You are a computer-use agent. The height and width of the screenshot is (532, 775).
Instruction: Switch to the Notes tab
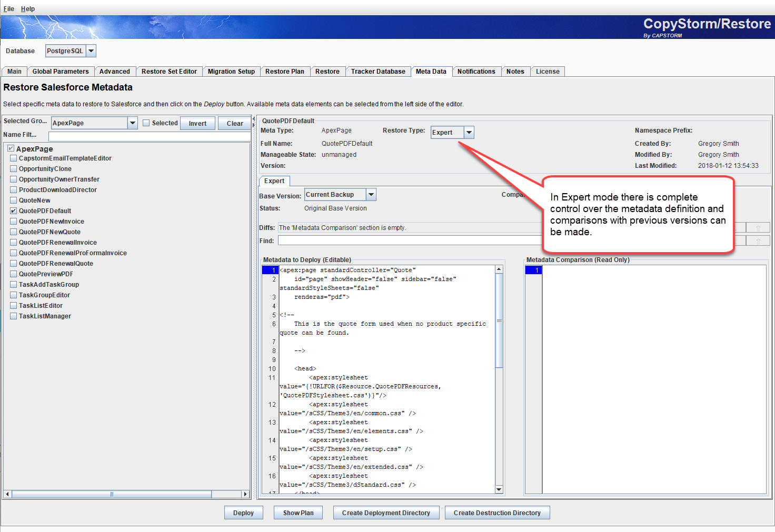click(515, 72)
